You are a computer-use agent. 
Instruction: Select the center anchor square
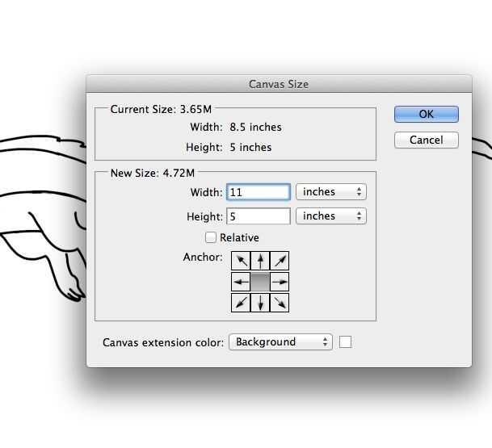pyautogui.click(x=260, y=282)
